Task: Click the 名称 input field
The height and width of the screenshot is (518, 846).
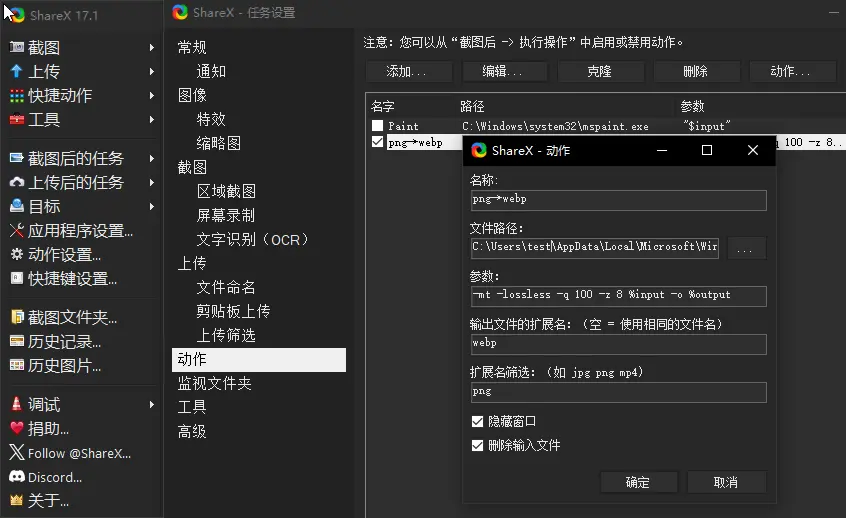Action: tap(618, 200)
